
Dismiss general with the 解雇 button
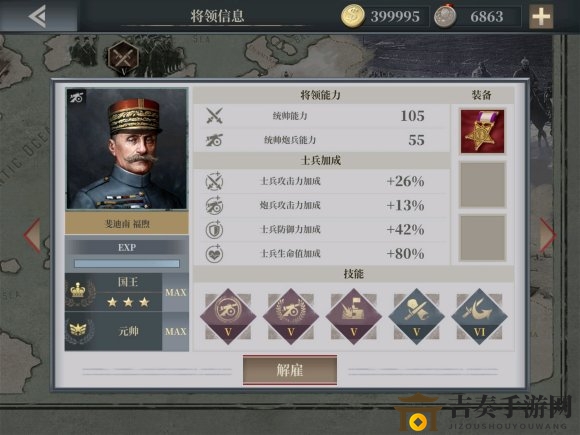coord(290,370)
